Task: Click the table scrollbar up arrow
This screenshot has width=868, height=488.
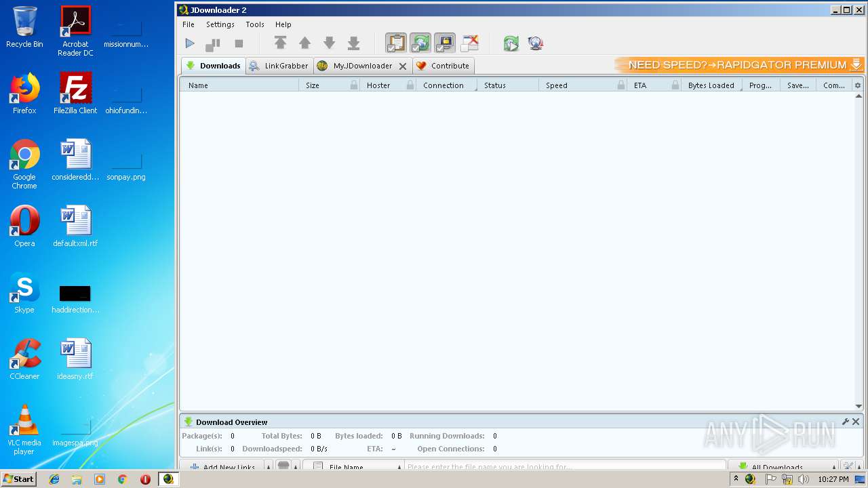Action: click(x=859, y=96)
